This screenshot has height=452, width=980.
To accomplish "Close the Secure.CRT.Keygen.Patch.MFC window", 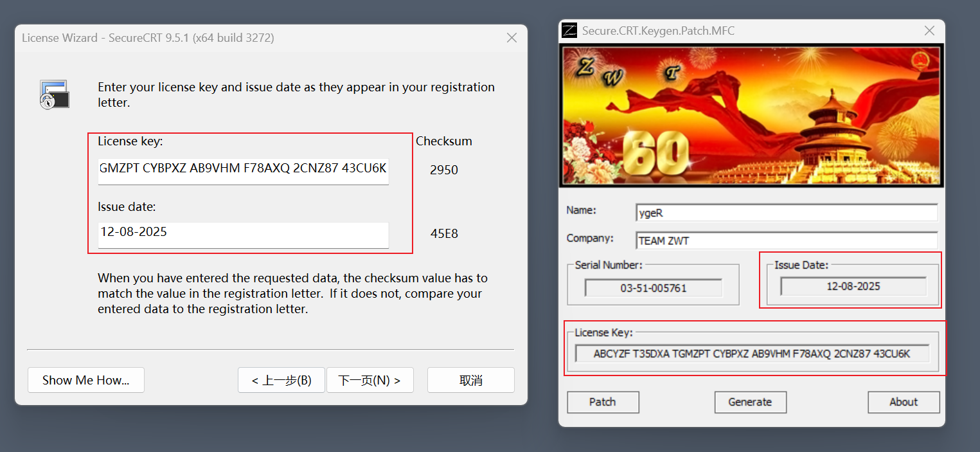I will pyautogui.click(x=929, y=30).
